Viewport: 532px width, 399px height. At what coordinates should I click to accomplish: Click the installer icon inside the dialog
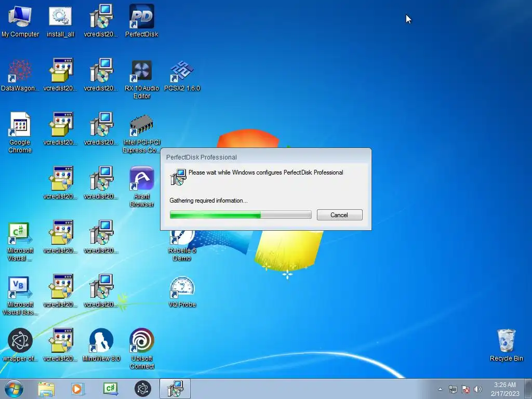(x=178, y=177)
